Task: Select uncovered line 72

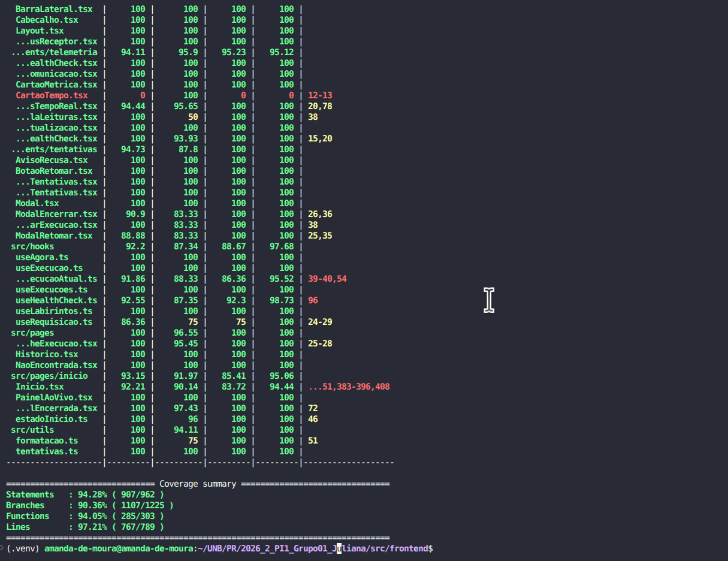Action: pos(313,408)
